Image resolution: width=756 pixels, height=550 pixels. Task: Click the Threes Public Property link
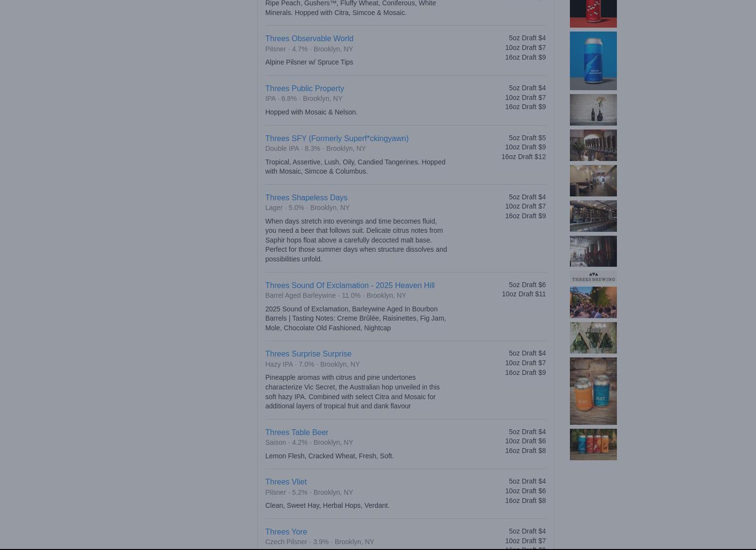click(x=304, y=88)
